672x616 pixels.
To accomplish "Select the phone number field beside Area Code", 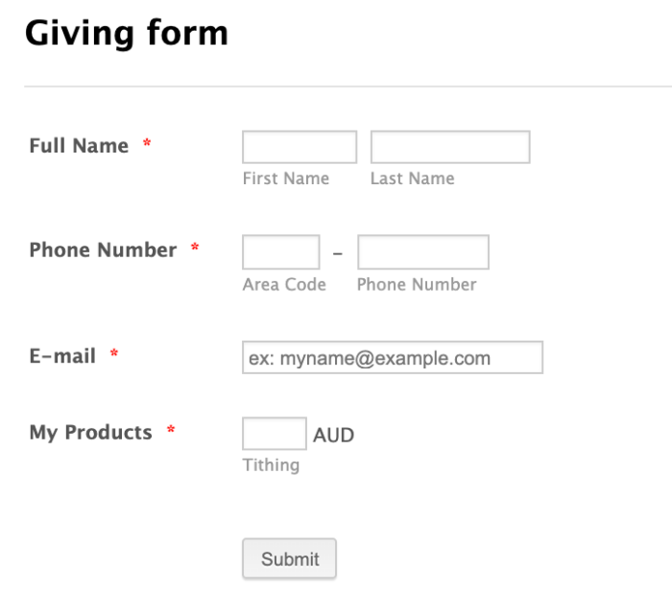I will [x=422, y=252].
